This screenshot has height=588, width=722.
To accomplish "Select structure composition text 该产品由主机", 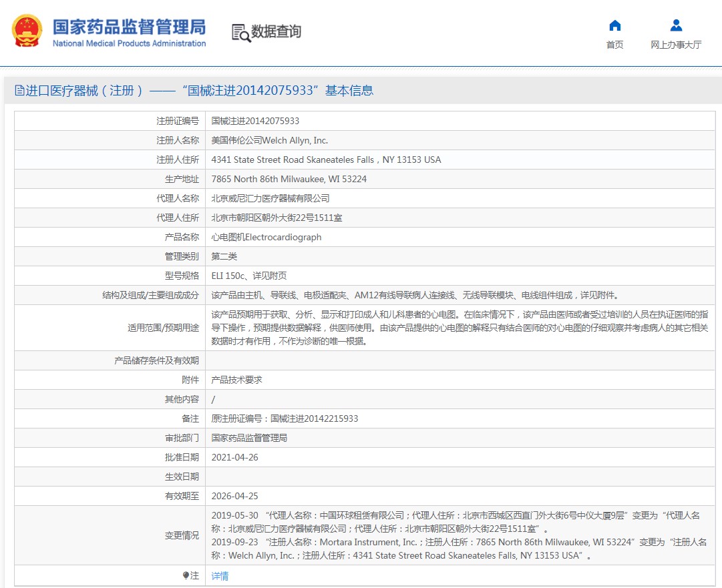I will pyautogui.click(x=415, y=295).
